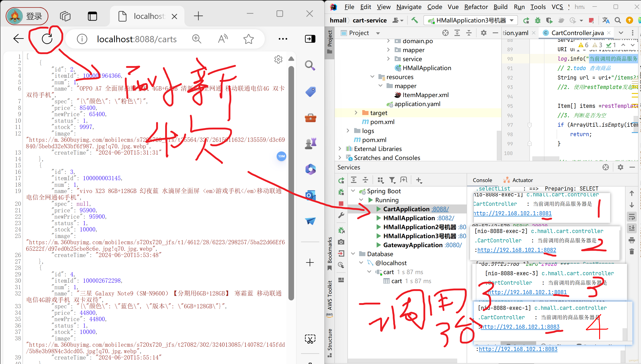Click the cart-service breadcrumb
Screen dimensions: 641x364
click(369, 20)
